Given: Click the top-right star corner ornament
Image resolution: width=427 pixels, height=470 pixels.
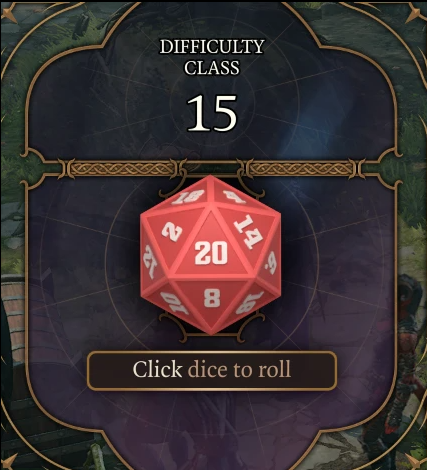Looking at the screenshot, I should click(x=415, y=14).
